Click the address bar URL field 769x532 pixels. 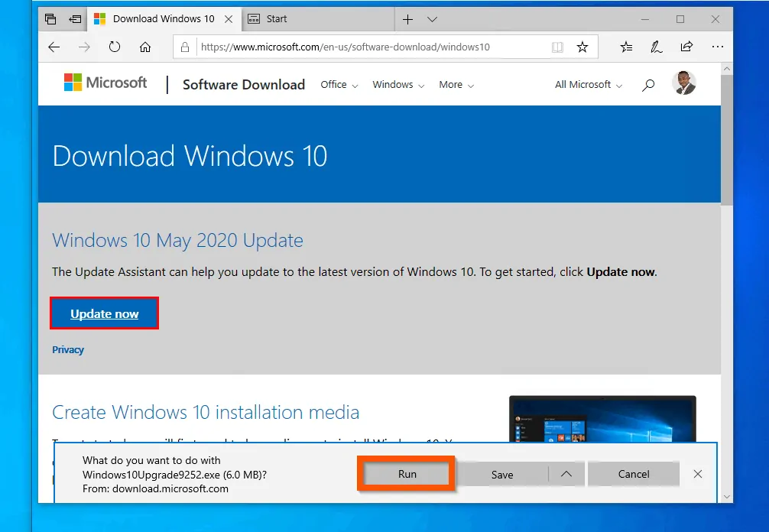click(x=346, y=47)
